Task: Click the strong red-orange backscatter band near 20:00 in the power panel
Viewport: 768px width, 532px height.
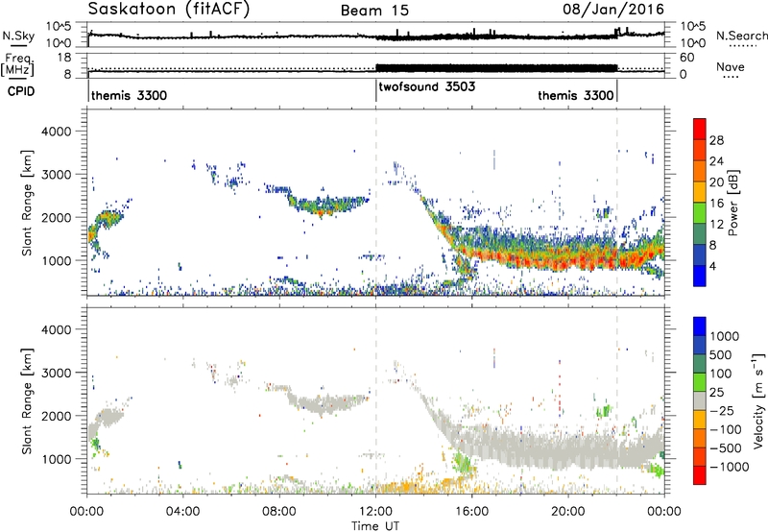Action: [x=568, y=258]
